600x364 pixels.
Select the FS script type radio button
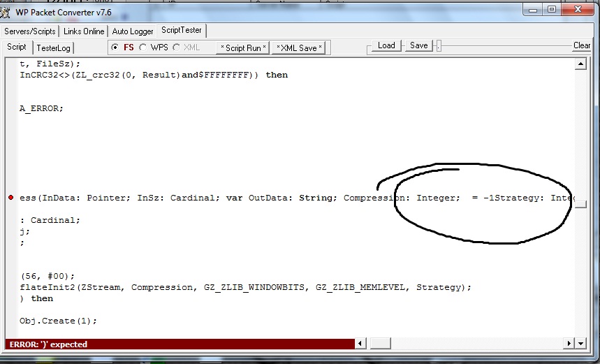pos(115,48)
